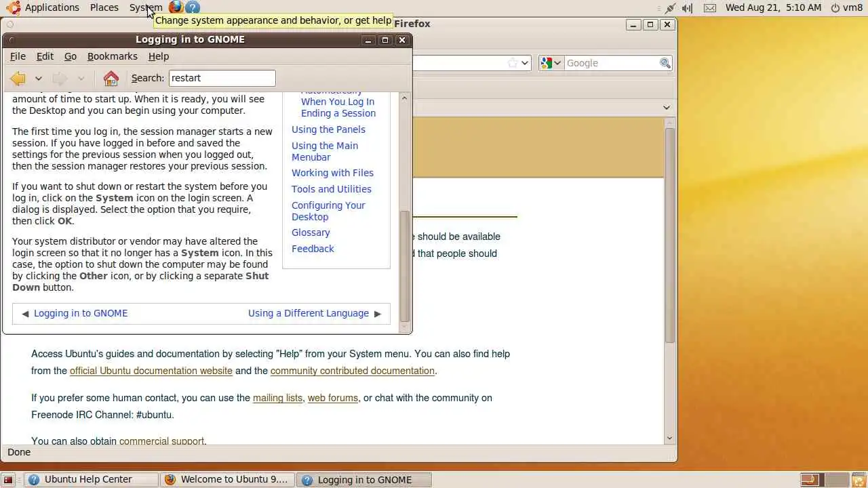Viewport: 868px width, 488px height.
Task: Click the help window scrollbar down arrow
Action: tap(405, 327)
